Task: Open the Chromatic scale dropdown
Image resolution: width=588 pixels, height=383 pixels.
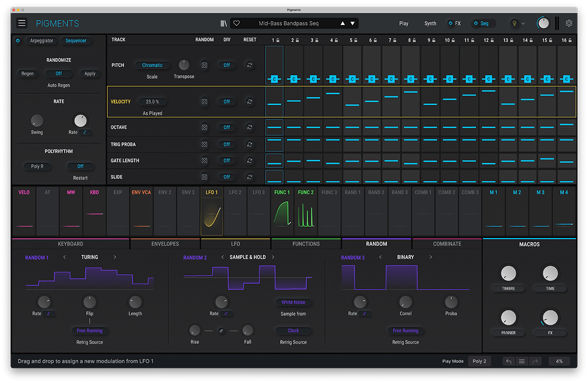Action: point(152,65)
